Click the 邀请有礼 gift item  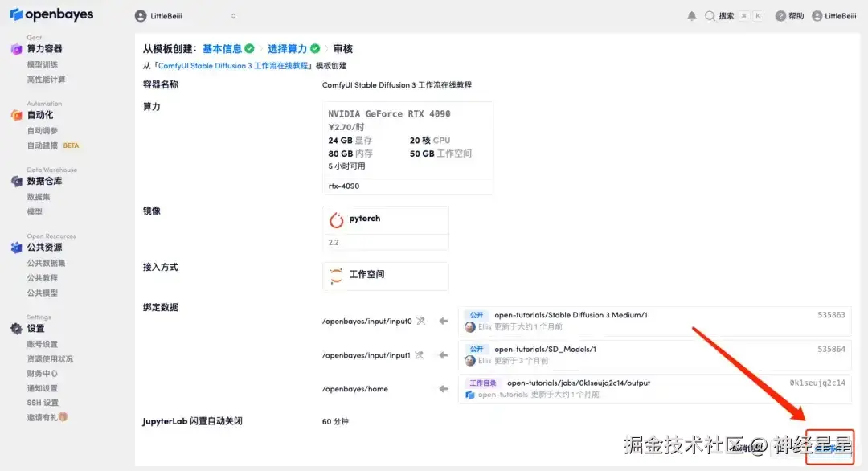(x=47, y=417)
